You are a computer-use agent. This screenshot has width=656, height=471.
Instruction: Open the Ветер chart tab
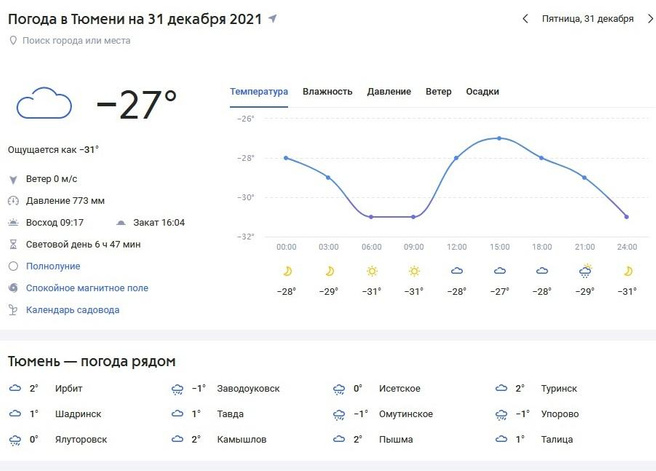coord(438,92)
